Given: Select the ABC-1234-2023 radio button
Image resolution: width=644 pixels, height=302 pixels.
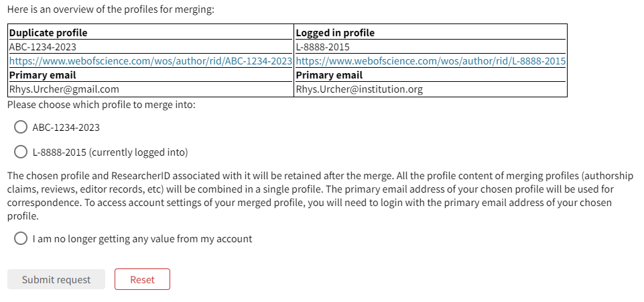Looking at the screenshot, I should (21, 127).
